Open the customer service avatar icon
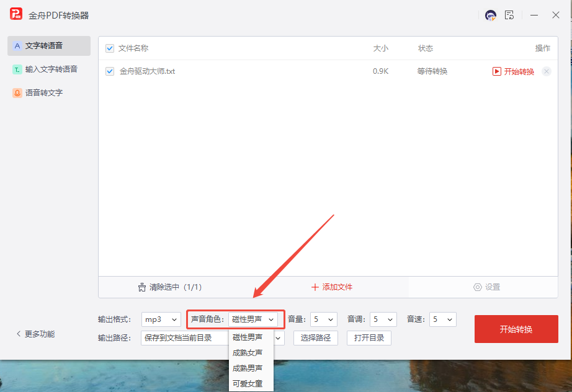Image resolution: width=572 pixels, height=392 pixels. pyautogui.click(x=490, y=16)
